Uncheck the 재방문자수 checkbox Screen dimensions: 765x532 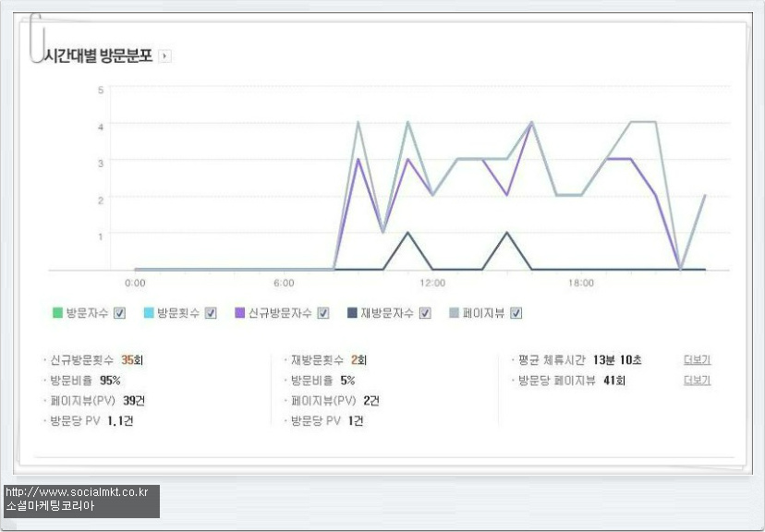(x=425, y=313)
